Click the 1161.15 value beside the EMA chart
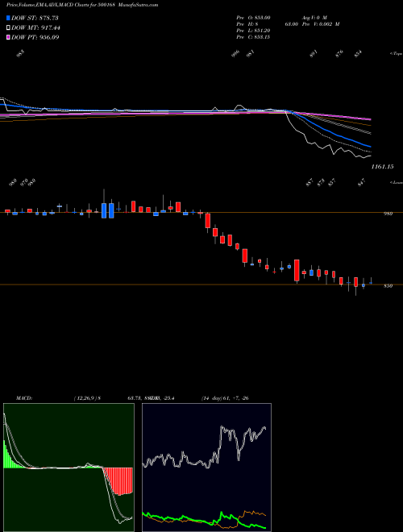Screen dimensions: 403x532 (382, 167)
